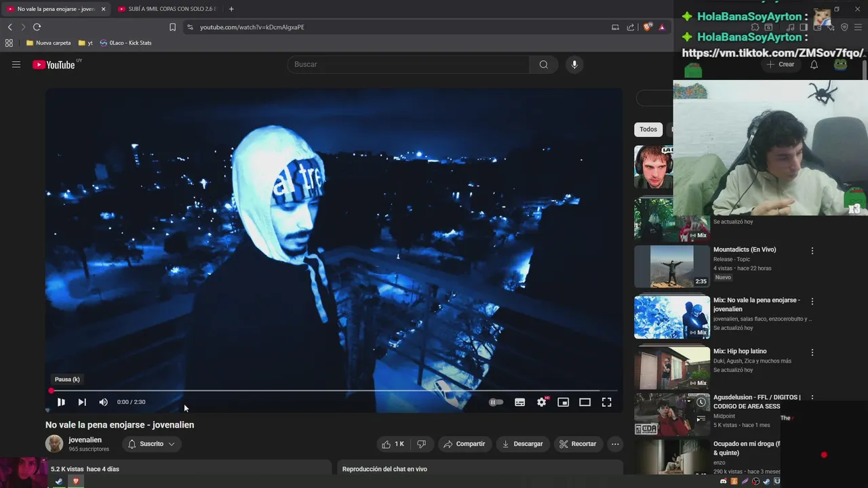
Task: Open a new browser tab
Action: point(231,9)
